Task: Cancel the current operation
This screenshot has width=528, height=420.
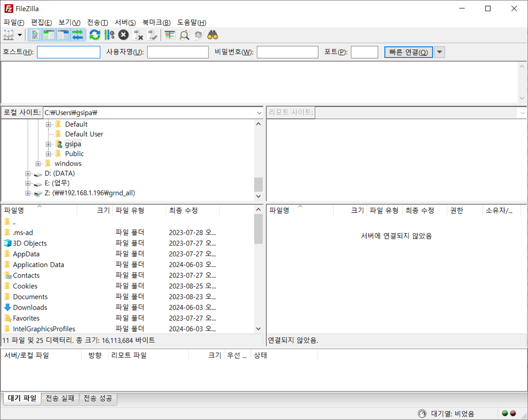Action: pos(123,35)
